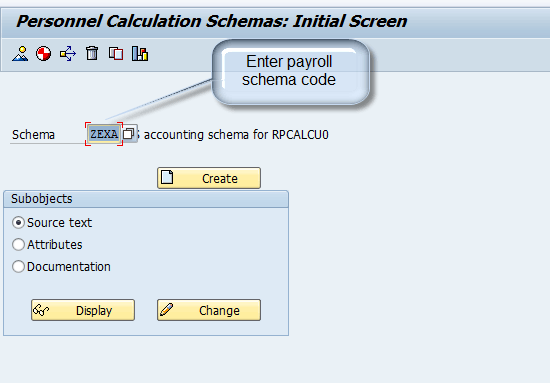The image size is (550, 383).
Task: Click the mountain-and-sun icon in toolbar
Action: click(20, 54)
